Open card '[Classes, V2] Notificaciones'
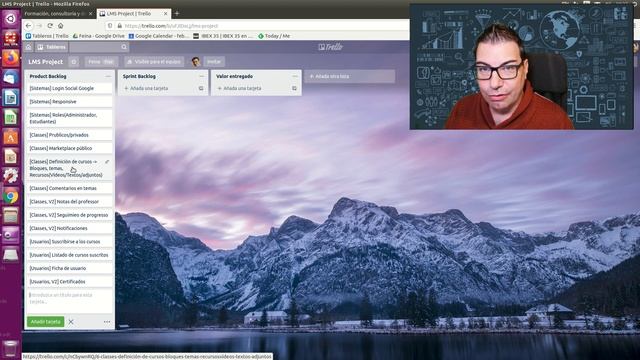Screen dimensions: 640x360 tap(69, 229)
